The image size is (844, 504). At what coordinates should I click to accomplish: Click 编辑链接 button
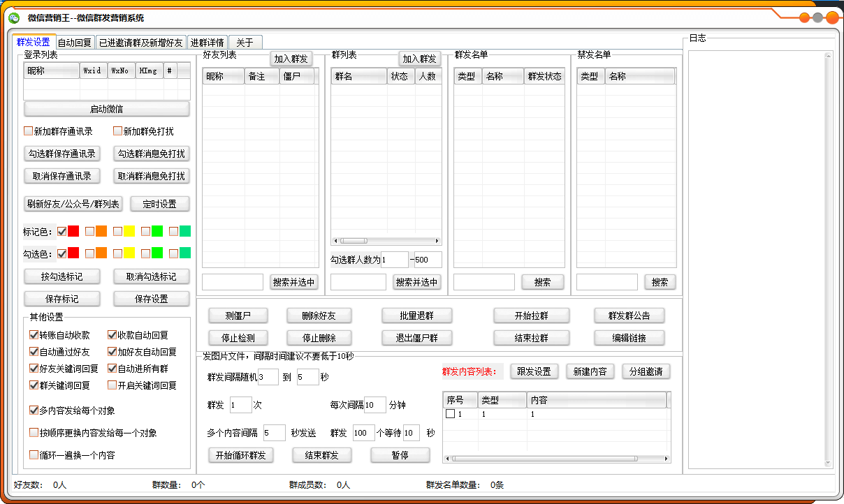pos(630,338)
